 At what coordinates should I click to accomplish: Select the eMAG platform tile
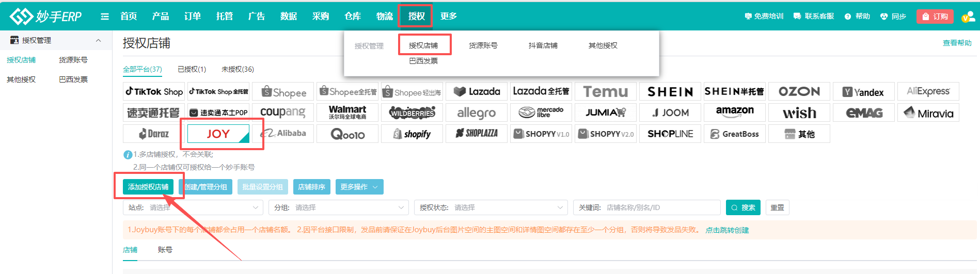[x=864, y=112]
